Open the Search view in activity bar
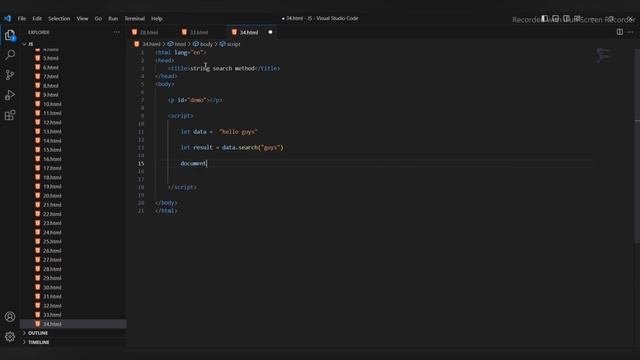Screen dimensions: 640x360 (x=10, y=55)
